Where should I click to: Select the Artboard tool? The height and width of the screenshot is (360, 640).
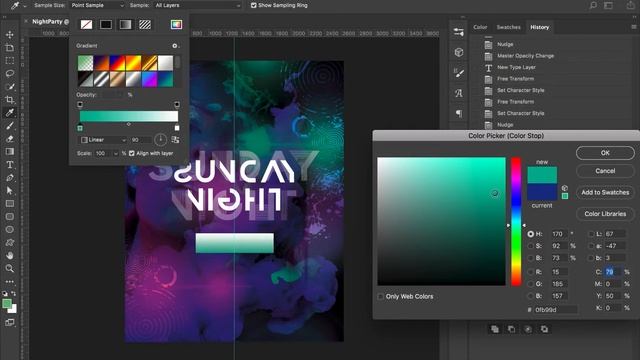tap(10, 48)
